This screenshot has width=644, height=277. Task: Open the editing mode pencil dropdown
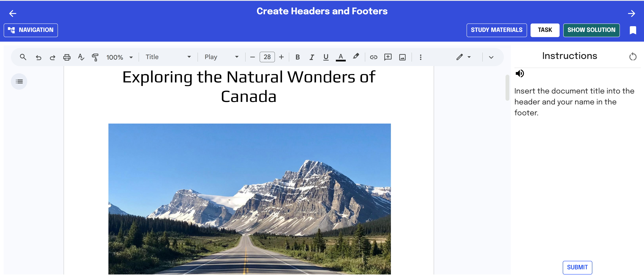pyautogui.click(x=463, y=57)
